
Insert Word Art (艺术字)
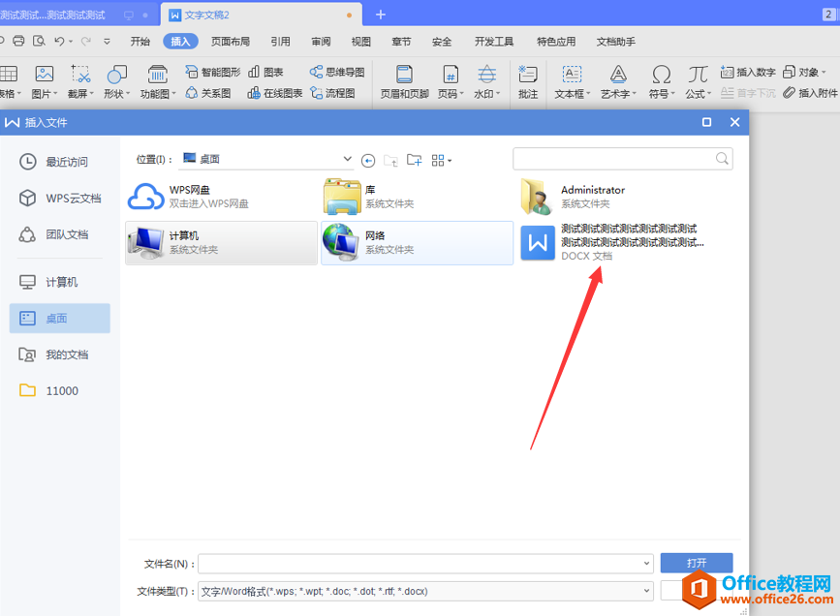(618, 82)
